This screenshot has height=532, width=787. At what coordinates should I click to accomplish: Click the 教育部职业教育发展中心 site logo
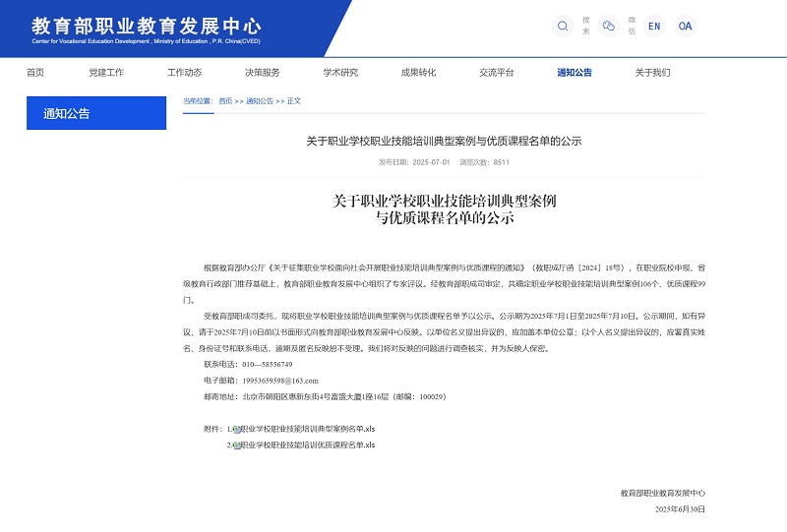click(x=147, y=29)
